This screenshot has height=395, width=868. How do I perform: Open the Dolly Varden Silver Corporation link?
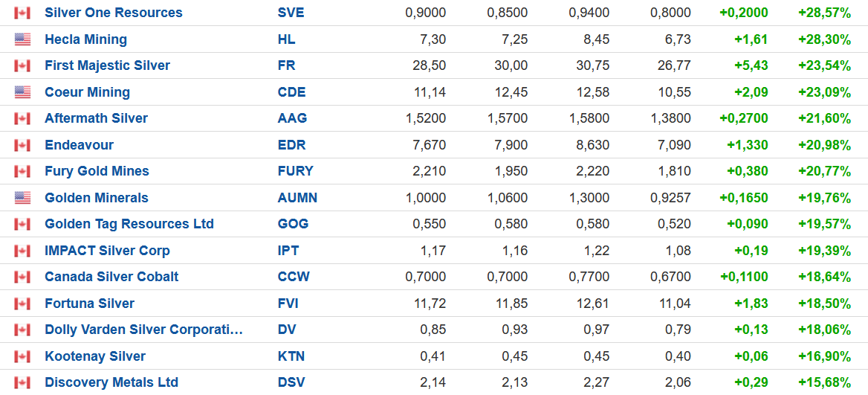[x=143, y=330]
